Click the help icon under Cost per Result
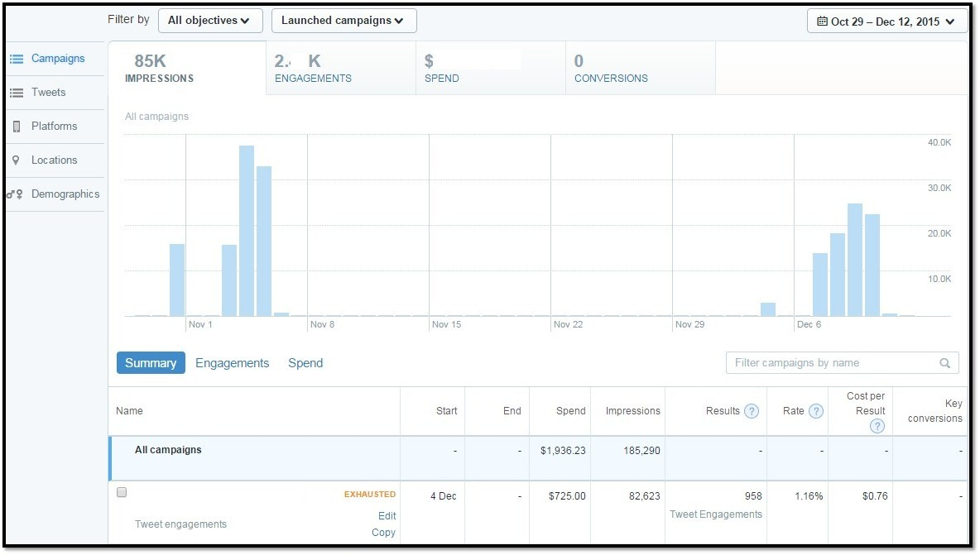The height and width of the screenshot is (555, 980). coord(877,426)
